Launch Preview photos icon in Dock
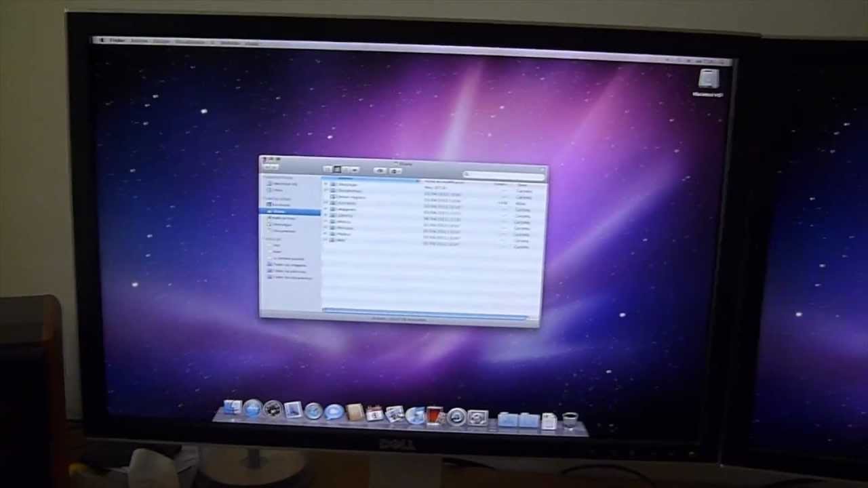 tap(394, 414)
